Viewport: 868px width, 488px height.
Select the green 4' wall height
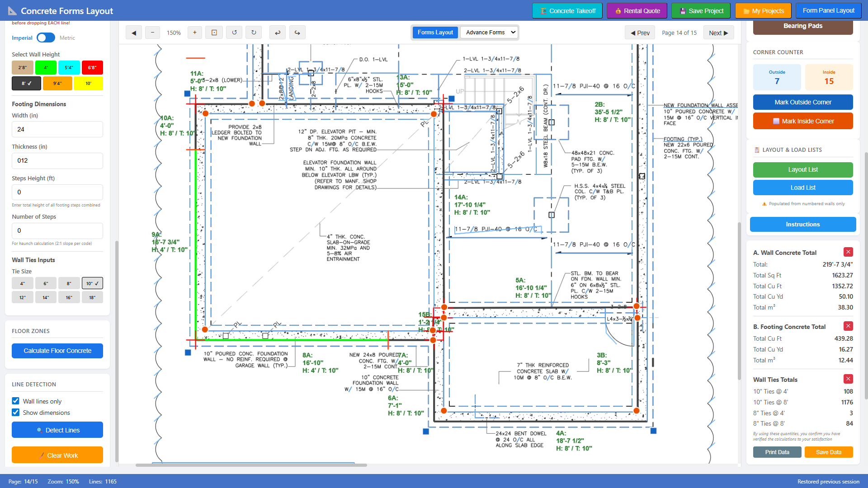point(46,68)
